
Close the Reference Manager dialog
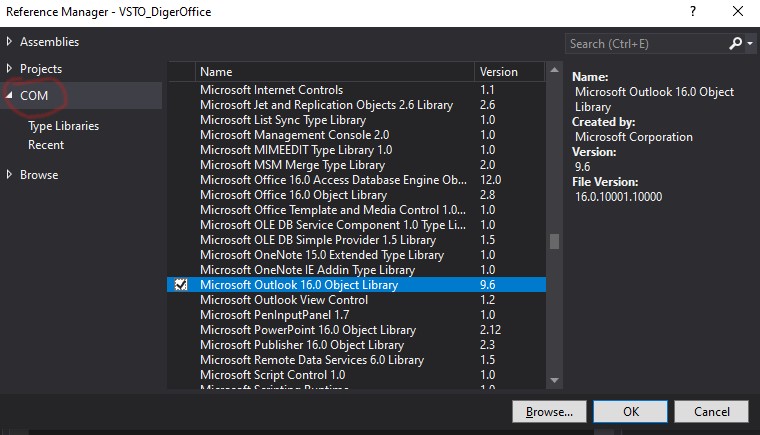click(x=738, y=11)
